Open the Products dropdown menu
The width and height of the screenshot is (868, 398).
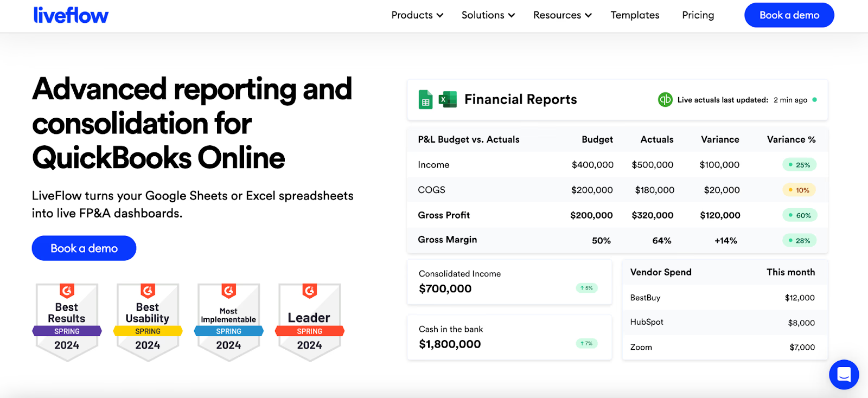(417, 15)
